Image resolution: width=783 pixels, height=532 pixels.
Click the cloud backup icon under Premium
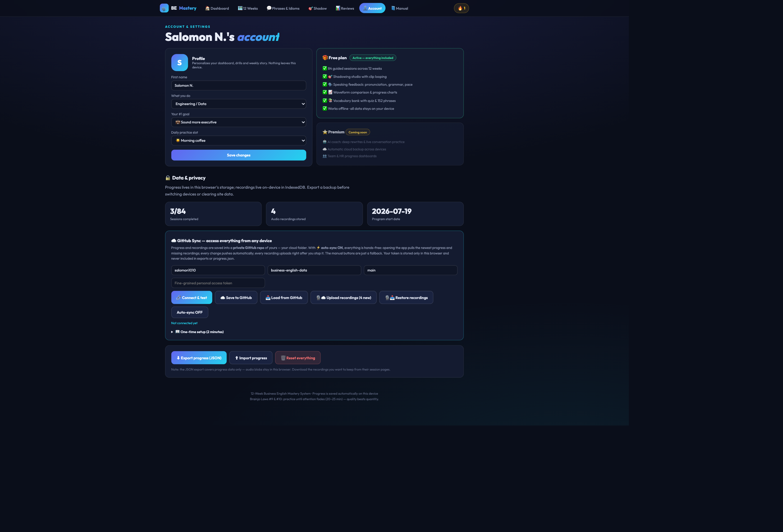coord(324,149)
